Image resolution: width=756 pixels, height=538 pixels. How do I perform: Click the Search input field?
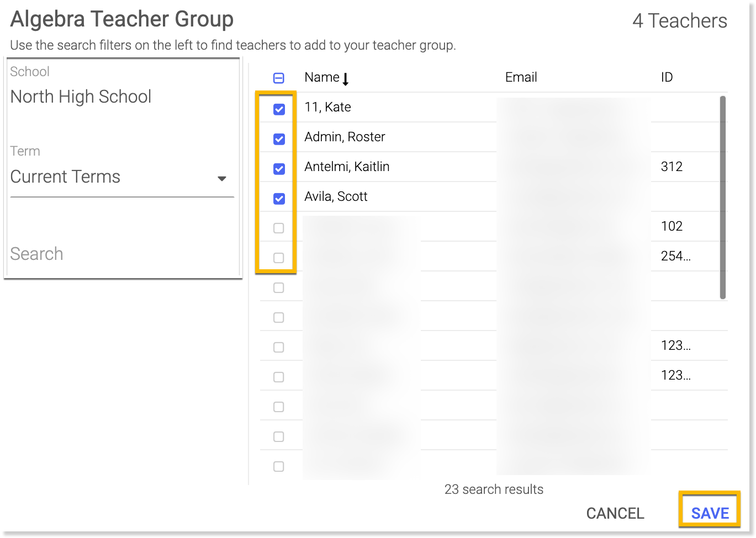121,254
